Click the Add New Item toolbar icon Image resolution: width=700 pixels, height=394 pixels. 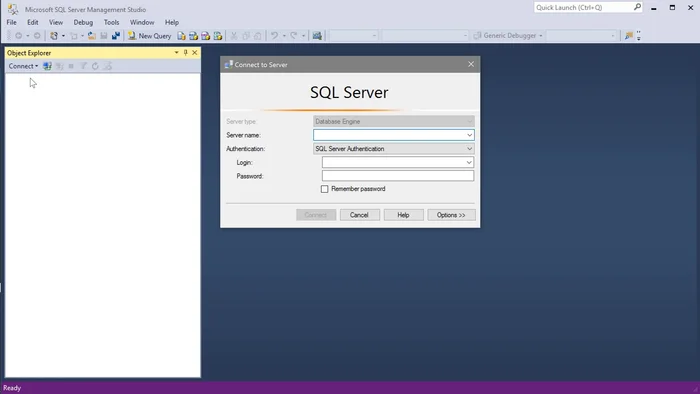pos(74,36)
